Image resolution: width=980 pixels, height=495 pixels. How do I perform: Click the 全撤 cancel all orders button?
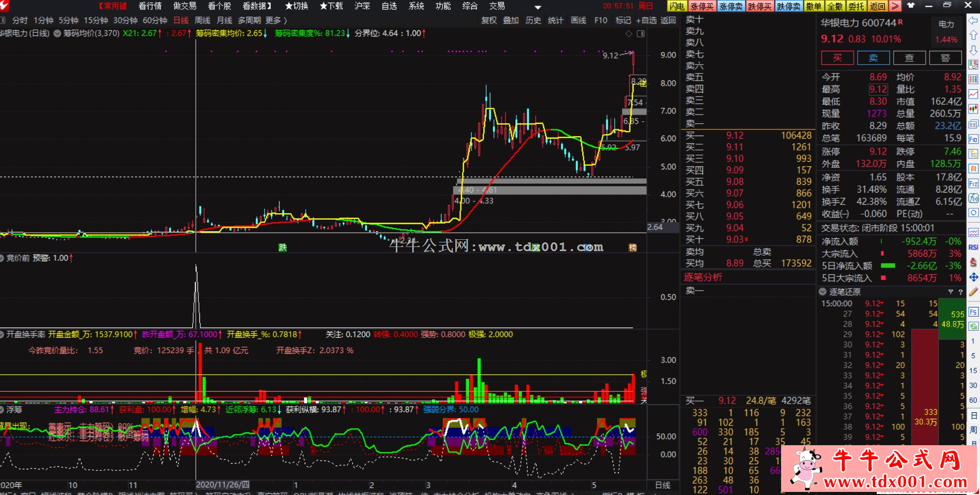[x=835, y=6]
